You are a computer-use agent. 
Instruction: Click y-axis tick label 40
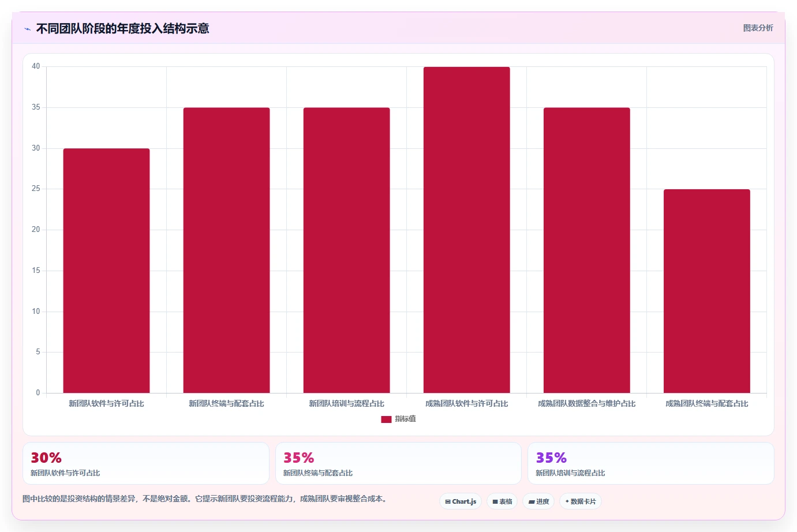pos(36,66)
